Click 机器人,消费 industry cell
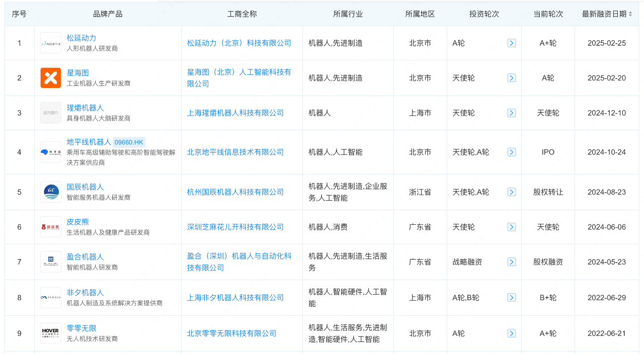 (x=328, y=227)
